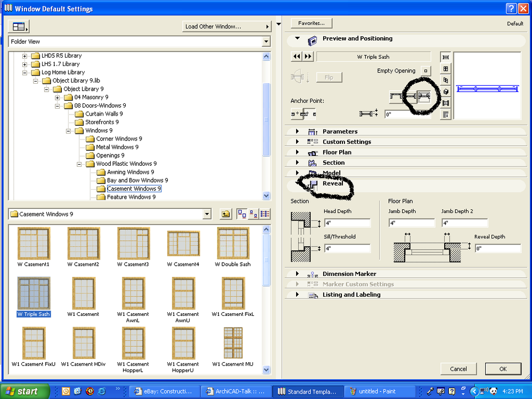Click the Favorites button
This screenshot has height=399, width=532.
[312, 23]
